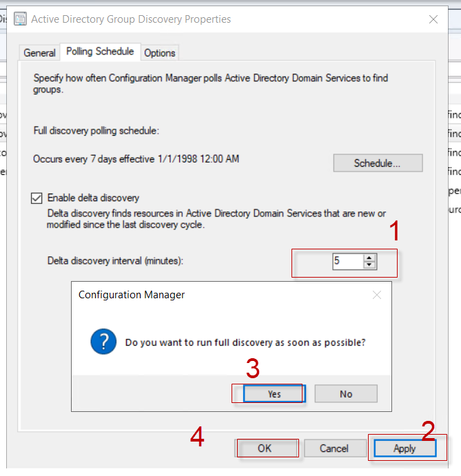Close the Active Directory Group Discovery window
This screenshot has width=461, height=476.
click(433, 19)
